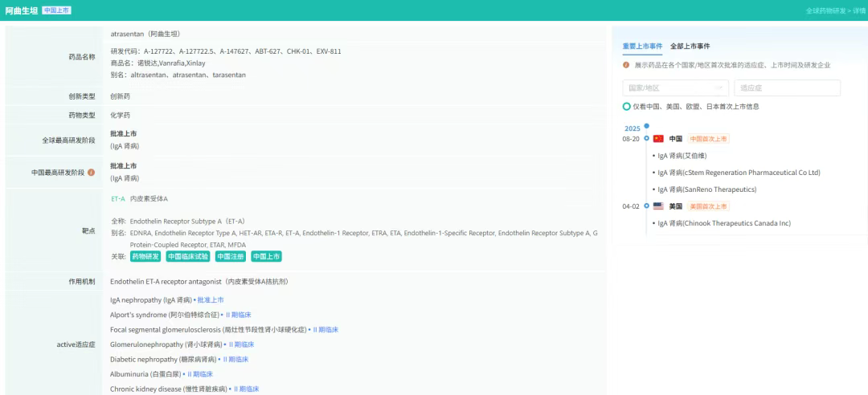Screen dimensions: 868x395
Task: Switch to 全部上市事件 tab
Action: 690,47
